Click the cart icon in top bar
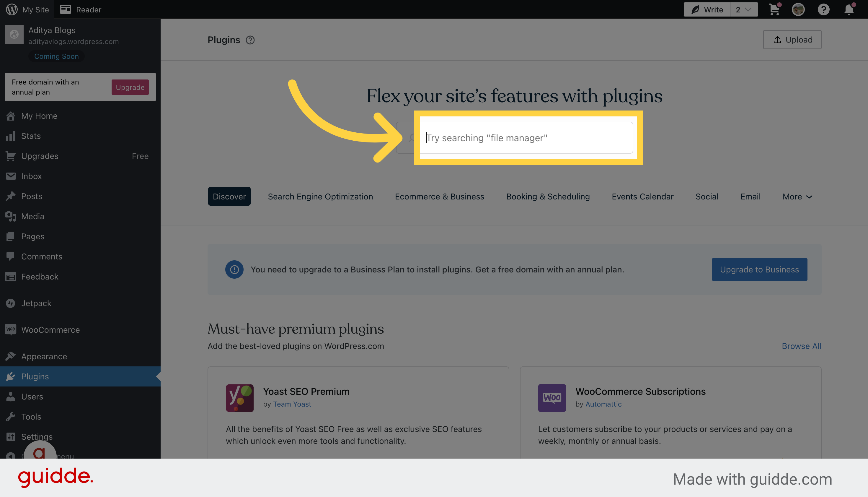This screenshot has height=497, width=868. tap(774, 9)
